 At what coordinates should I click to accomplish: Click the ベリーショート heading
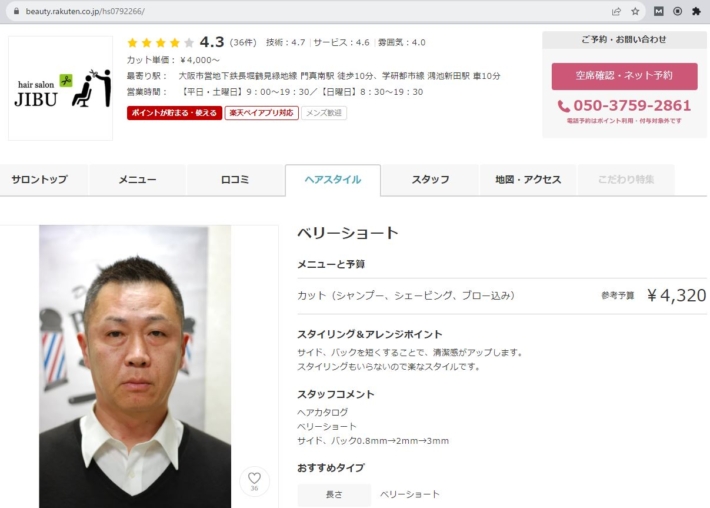347,233
